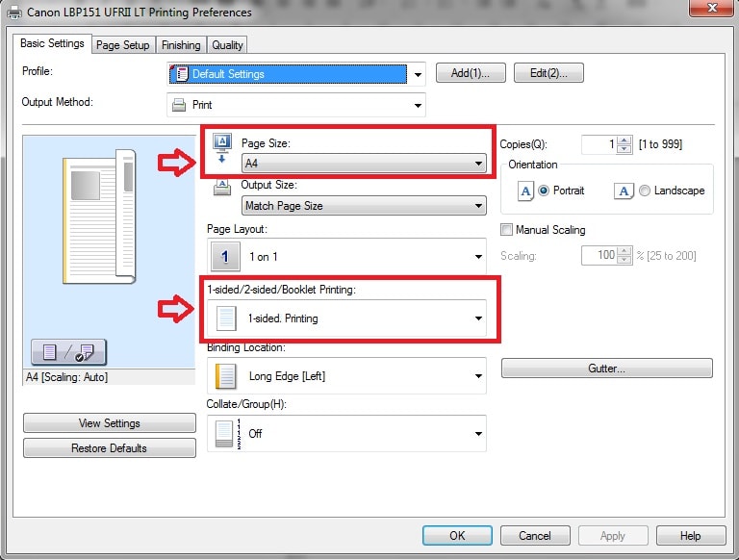Image resolution: width=739 pixels, height=560 pixels.
Task: Switch to the Page Setup tab
Action: click(122, 45)
